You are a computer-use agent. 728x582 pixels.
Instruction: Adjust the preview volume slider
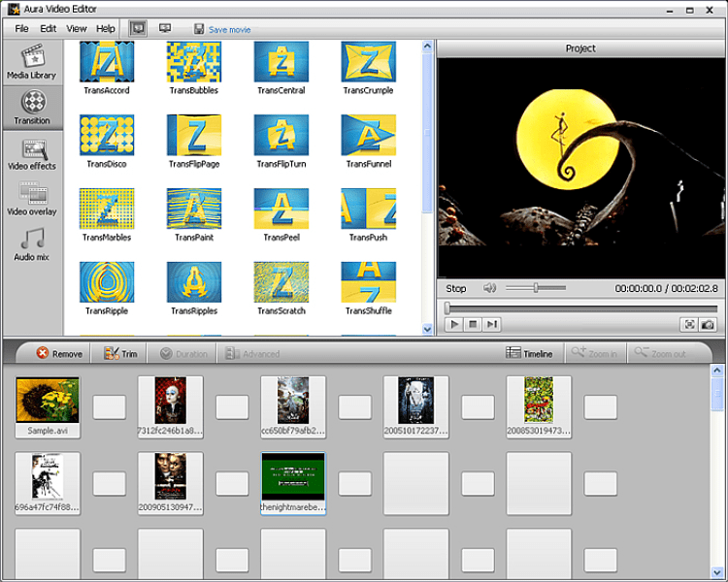[x=536, y=288]
